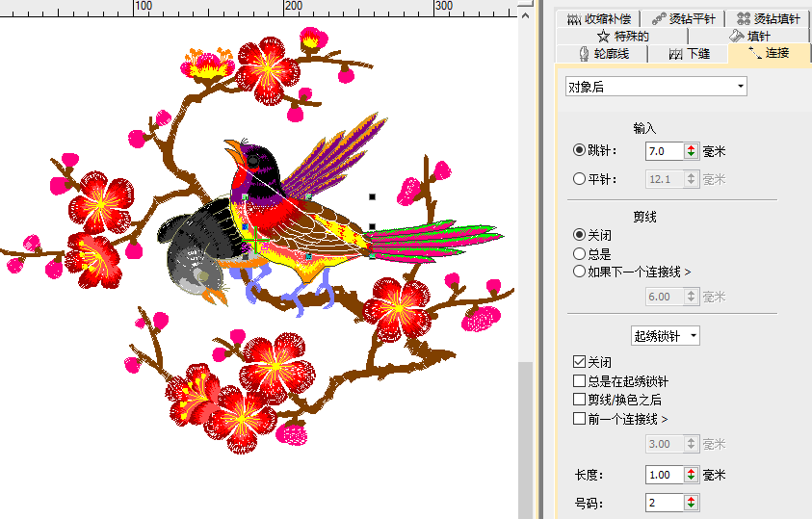Click the 长度 field showing 1.00
812x519 pixels.
(x=665, y=475)
